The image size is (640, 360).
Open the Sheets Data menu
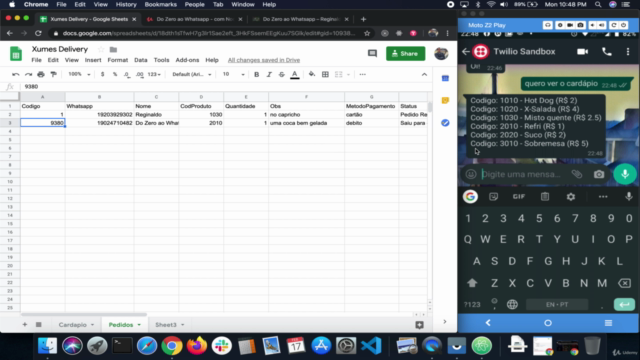point(141,60)
